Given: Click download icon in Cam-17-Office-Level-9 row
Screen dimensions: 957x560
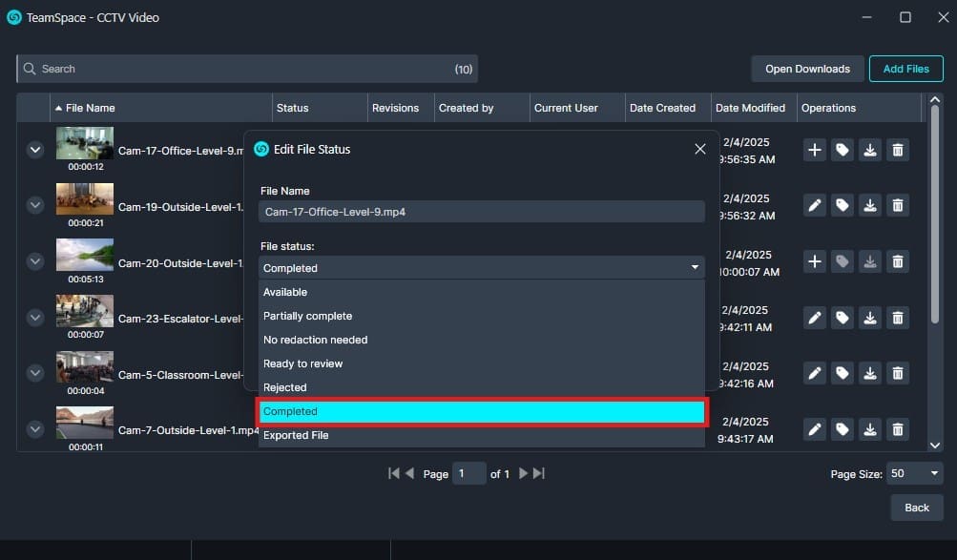Looking at the screenshot, I should pos(869,150).
